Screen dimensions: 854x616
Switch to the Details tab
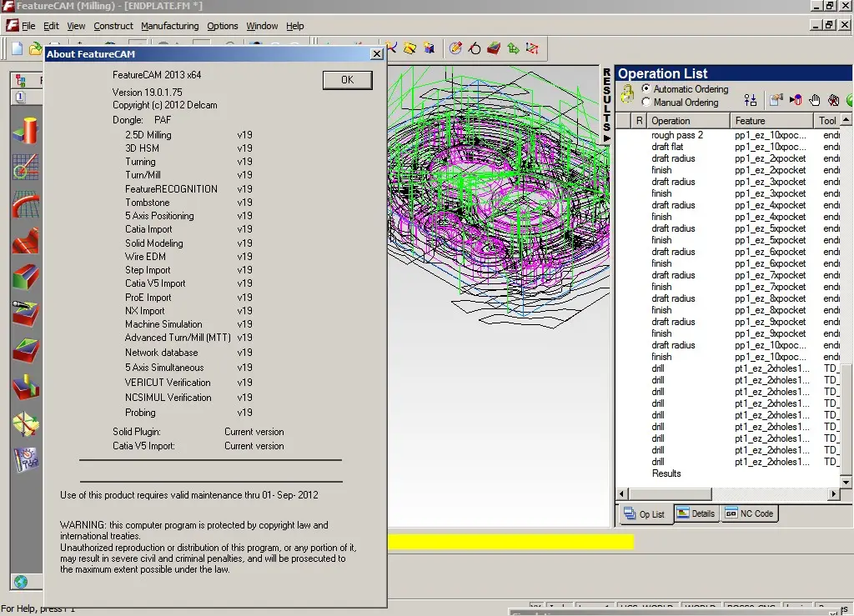[x=696, y=513]
